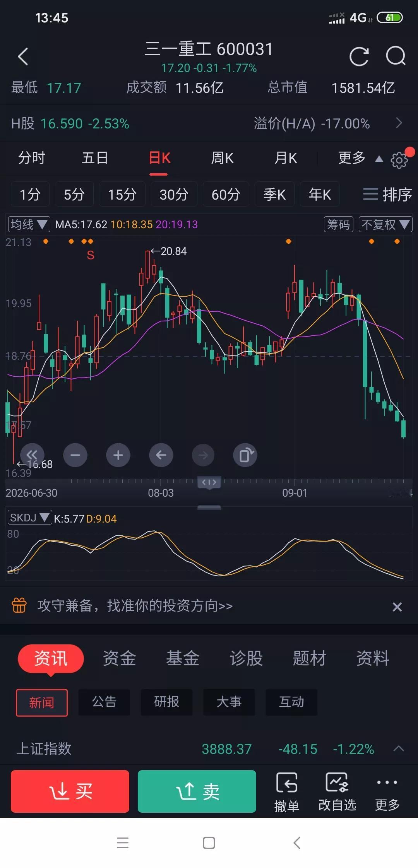Move chart right with arrow button
The height and width of the screenshot is (868, 418).
click(x=203, y=455)
